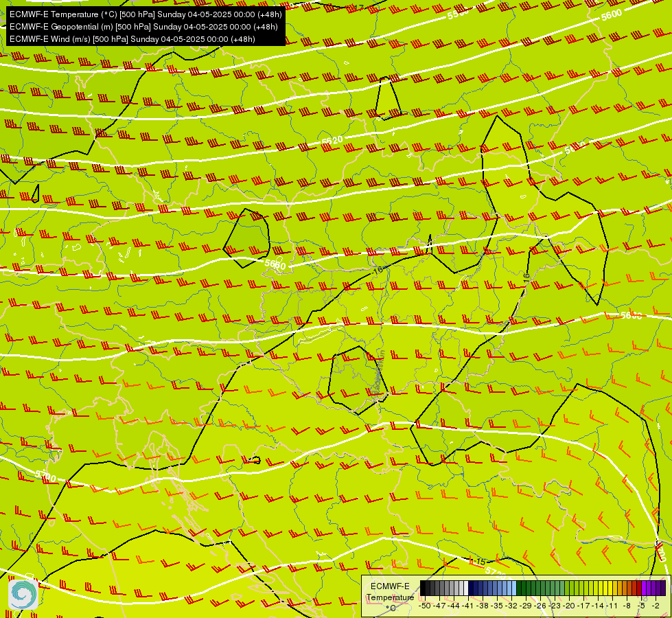This screenshot has width=672, height=618.
Task: Click the -41 tick label in legend
Action: tap(467, 606)
